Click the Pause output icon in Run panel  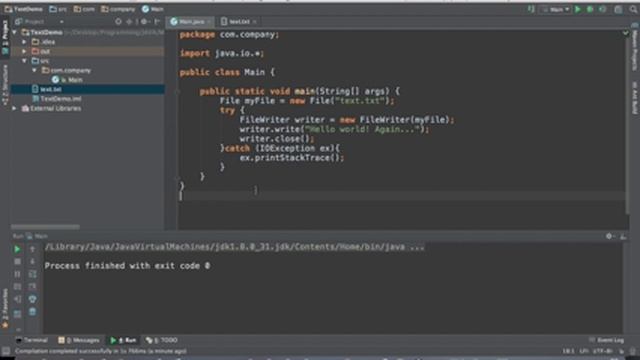[x=17, y=274]
